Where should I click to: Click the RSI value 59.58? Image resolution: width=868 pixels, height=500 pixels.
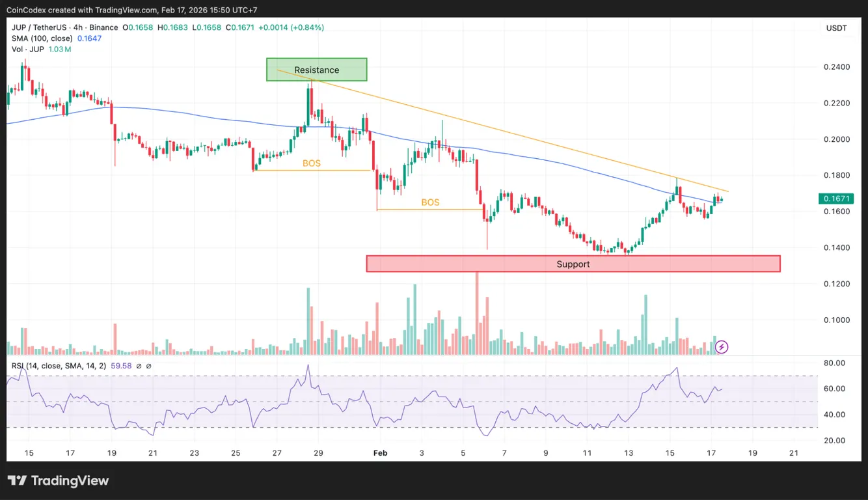[x=121, y=366]
